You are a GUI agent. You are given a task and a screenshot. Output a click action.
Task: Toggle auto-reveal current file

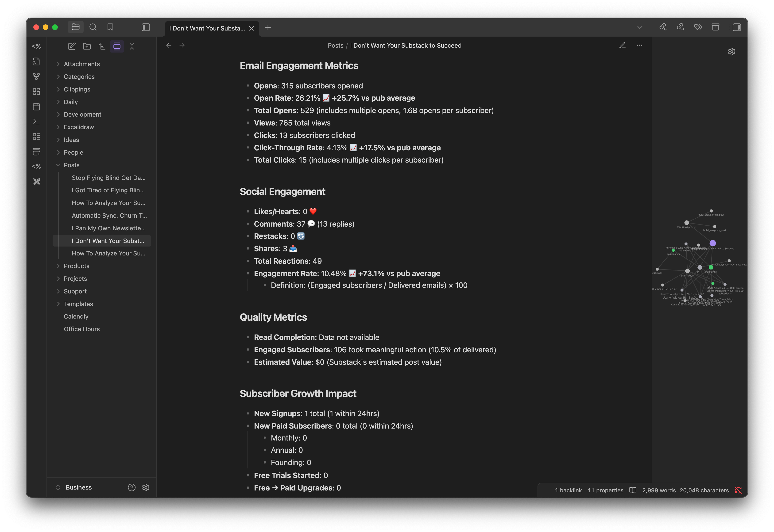117,46
